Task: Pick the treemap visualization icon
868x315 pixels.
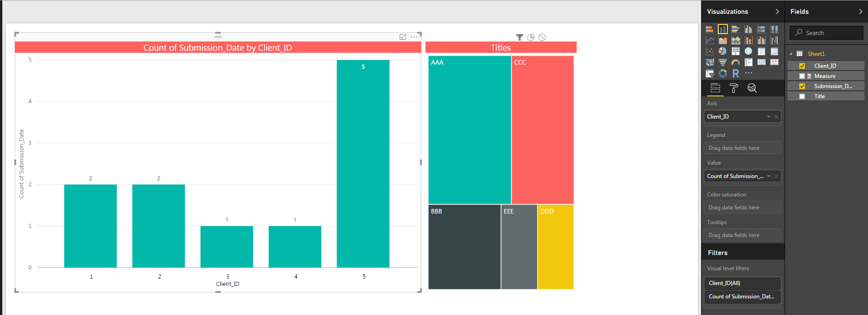Action: [x=736, y=51]
